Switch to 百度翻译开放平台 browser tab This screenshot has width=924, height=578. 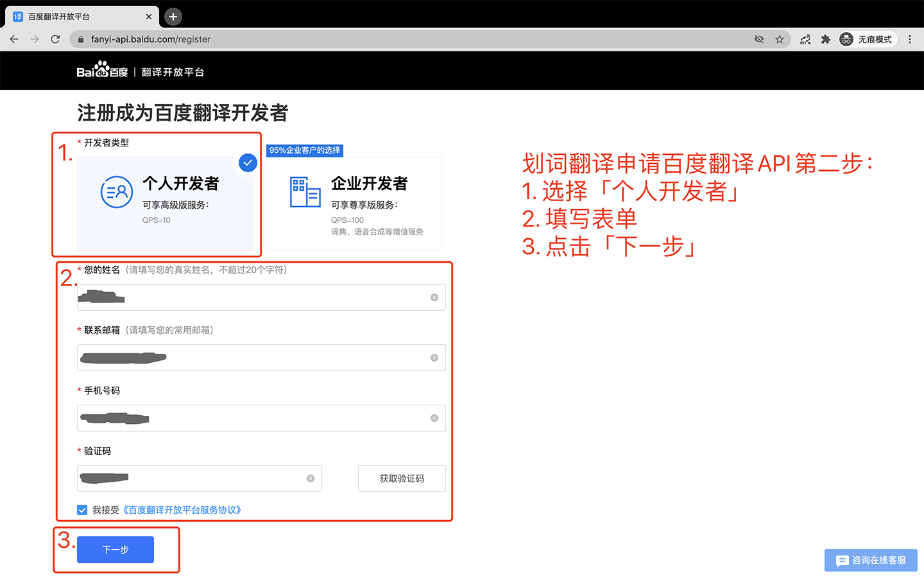pyautogui.click(x=77, y=17)
